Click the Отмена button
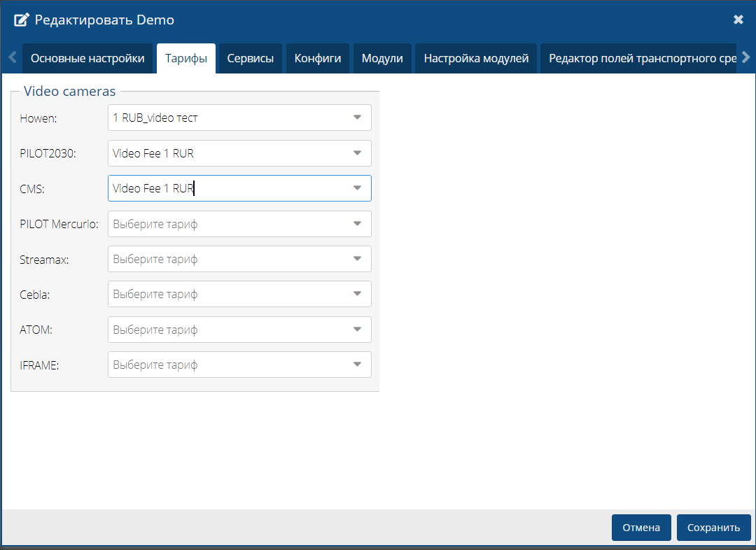 coord(641,528)
